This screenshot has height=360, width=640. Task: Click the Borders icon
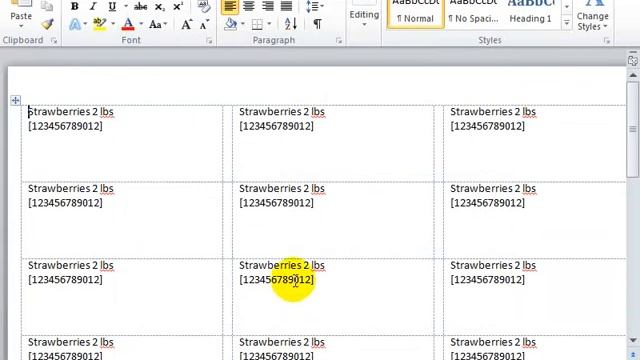coord(257,24)
